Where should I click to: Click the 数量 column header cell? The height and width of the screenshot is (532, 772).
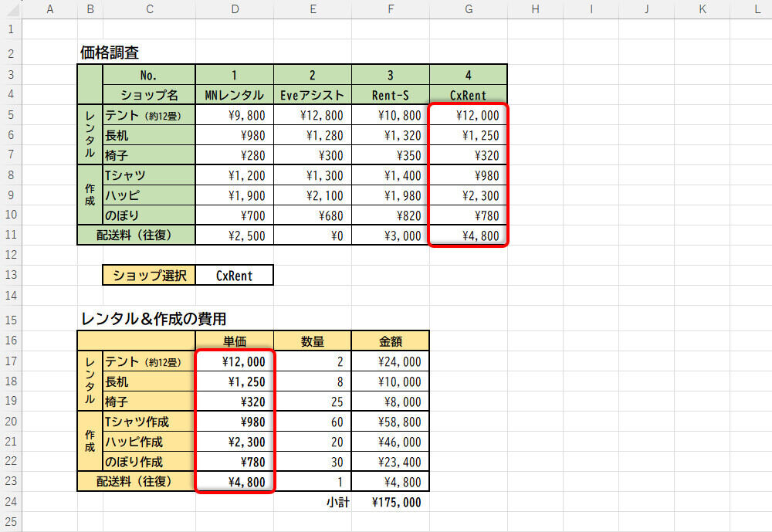click(313, 341)
